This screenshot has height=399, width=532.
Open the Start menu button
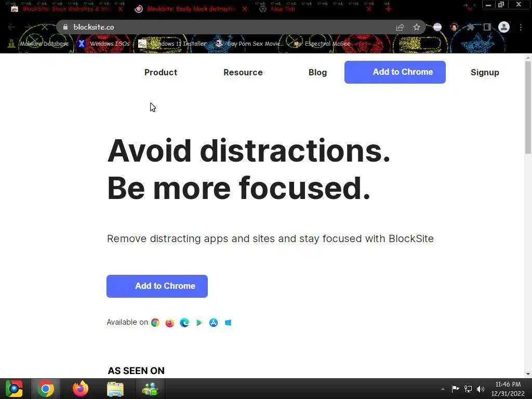click(14, 389)
